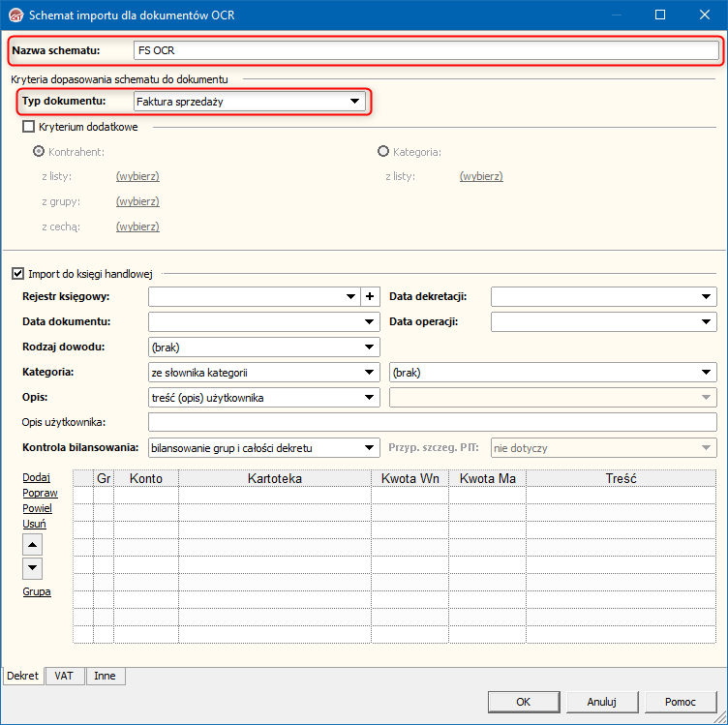Select the Kategoria radio button

tap(383, 151)
